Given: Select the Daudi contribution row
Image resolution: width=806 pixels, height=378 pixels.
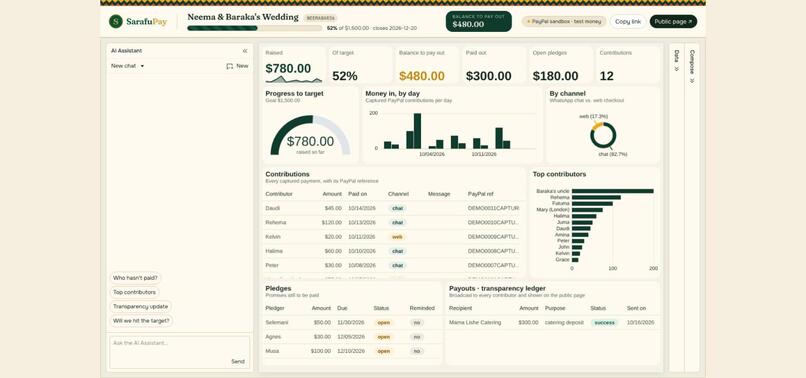Looking at the screenshot, I should click(393, 208).
